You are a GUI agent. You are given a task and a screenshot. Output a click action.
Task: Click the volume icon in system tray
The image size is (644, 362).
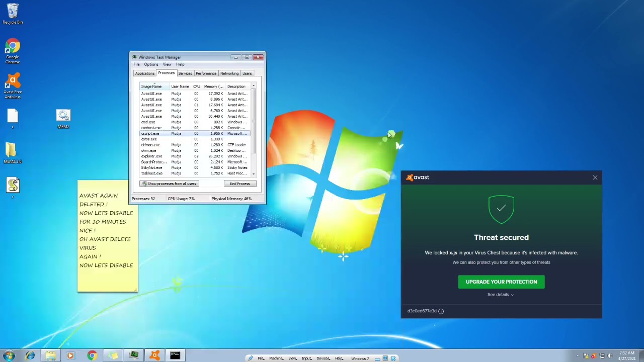pyautogui.click(x=610, y=356)
